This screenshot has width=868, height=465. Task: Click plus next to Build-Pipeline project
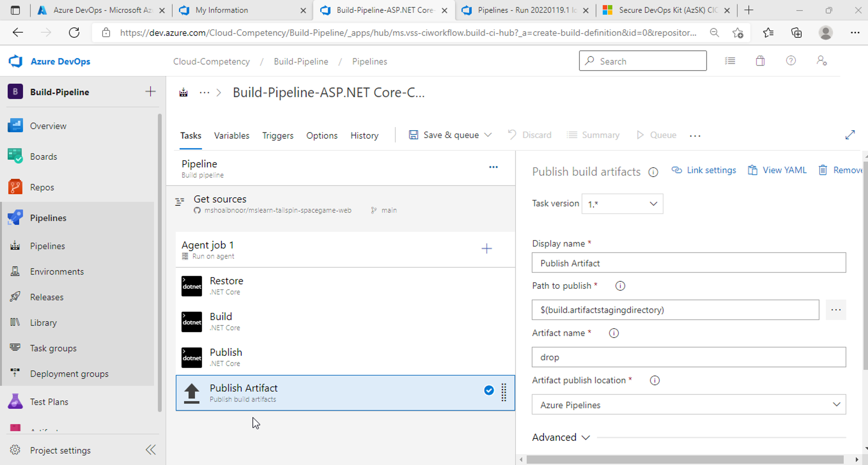point(150,91)
